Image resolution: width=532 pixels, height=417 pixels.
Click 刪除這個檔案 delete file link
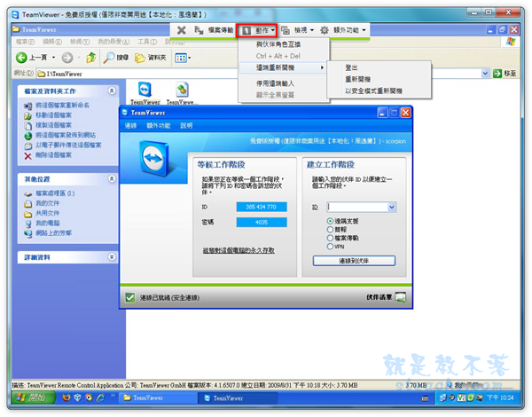[53, 155]
